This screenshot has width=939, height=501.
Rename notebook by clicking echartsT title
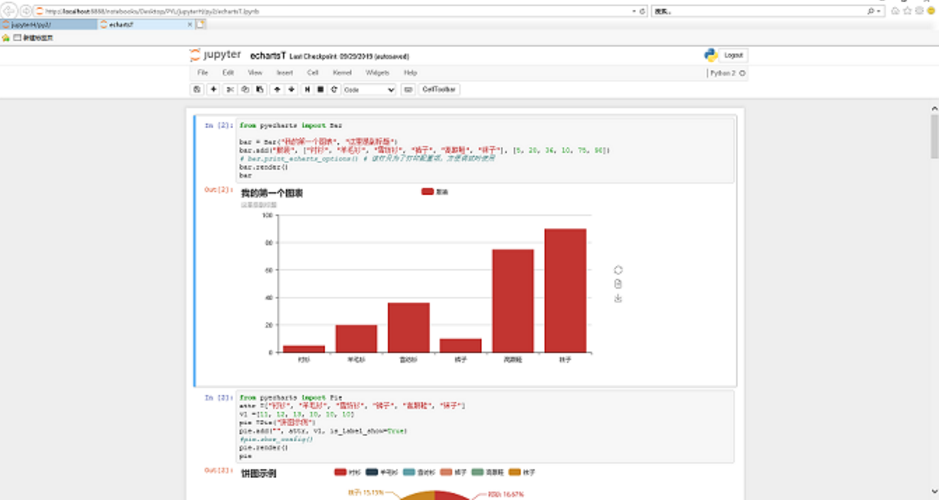268,56
